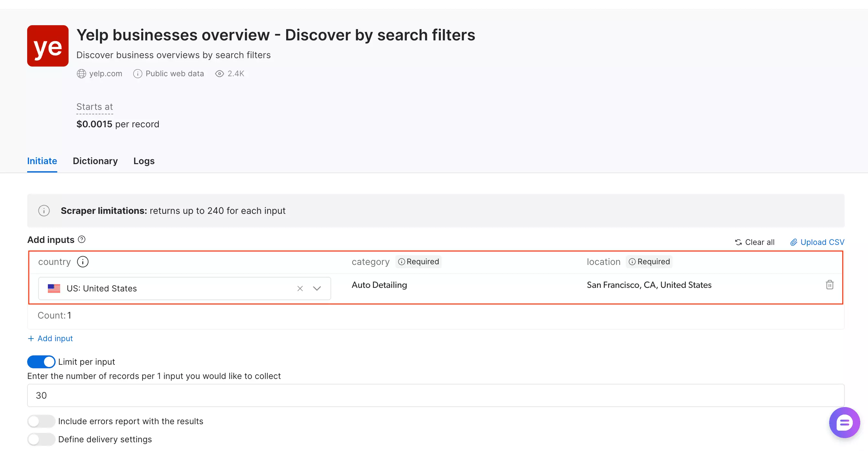The image size is (868, 451).
Task: Click the 2.4K views count
Action: tap(235, 74)
